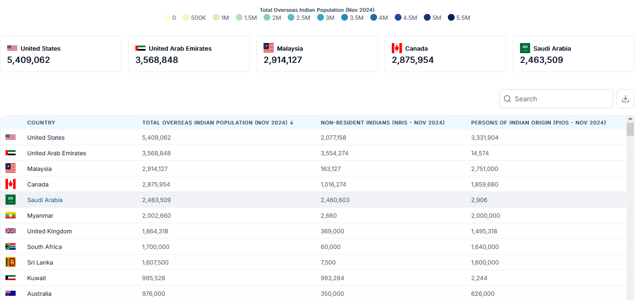Select the 4.5M legend color dot
644x300 pixels.
point(398,18)
